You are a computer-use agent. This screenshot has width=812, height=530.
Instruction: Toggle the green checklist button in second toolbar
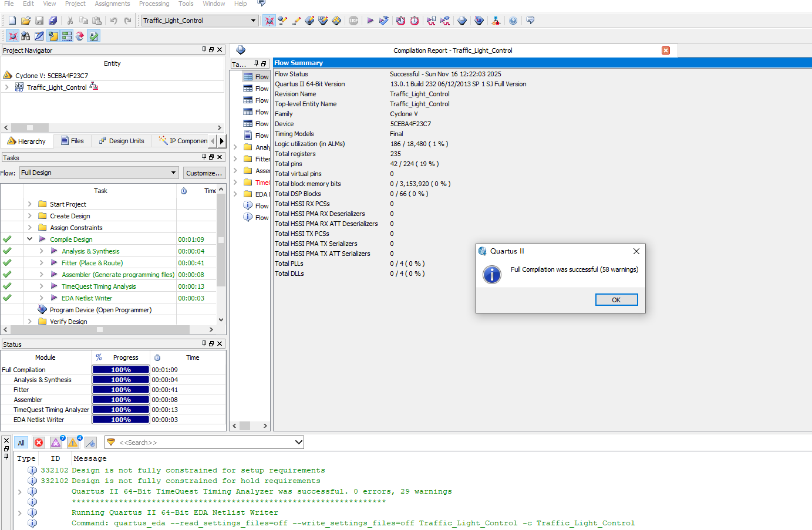click(x=93, y=36)
